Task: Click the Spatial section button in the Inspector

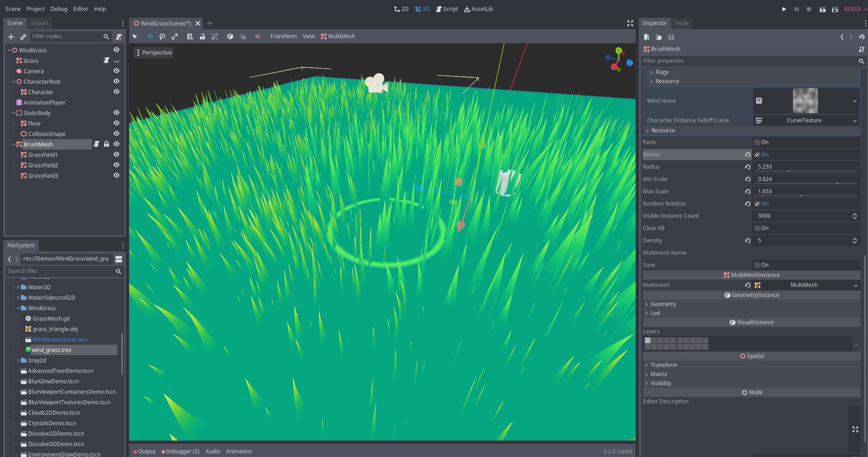Action: [752, 356]
